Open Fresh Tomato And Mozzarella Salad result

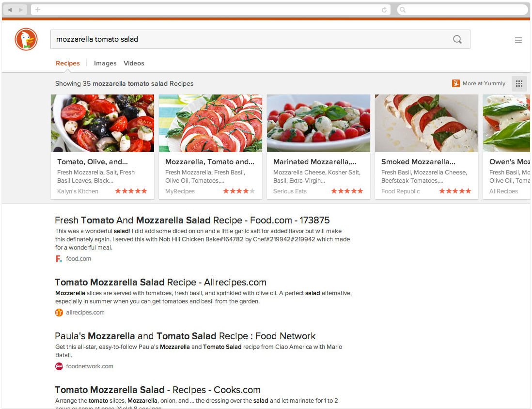(x=192, y=220)
